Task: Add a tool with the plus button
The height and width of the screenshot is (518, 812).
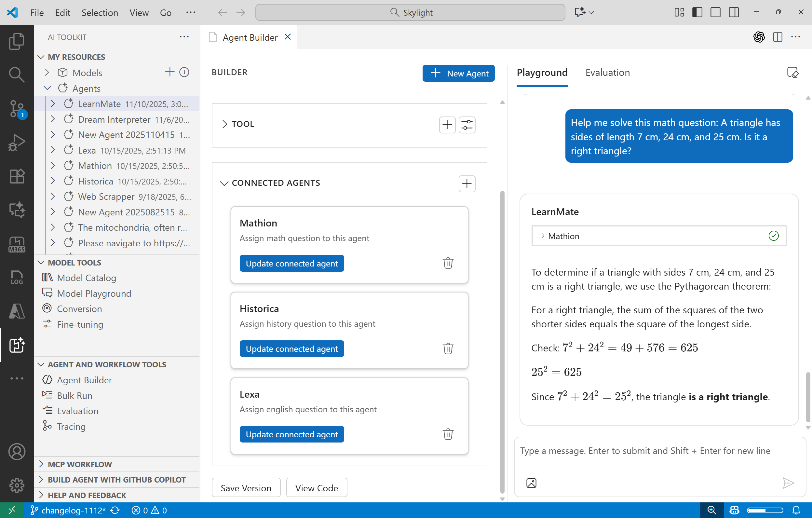Action: tap(447, 125)
